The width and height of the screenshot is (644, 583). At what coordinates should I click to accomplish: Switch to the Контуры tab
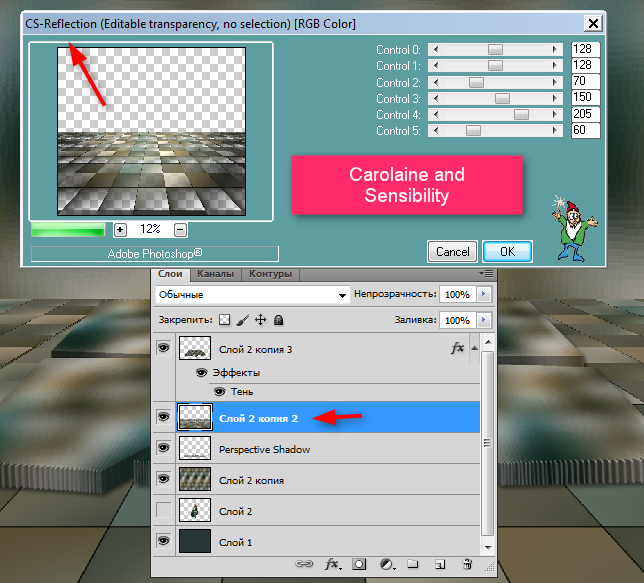click(270, 274)
